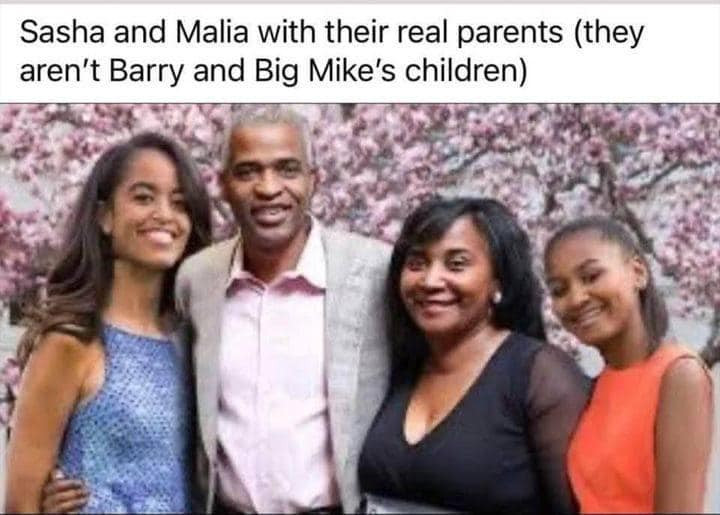Click the hand resting on the blue dress
Image resolution: width=720 pixels, height=515 pixels.
[63, 492]
